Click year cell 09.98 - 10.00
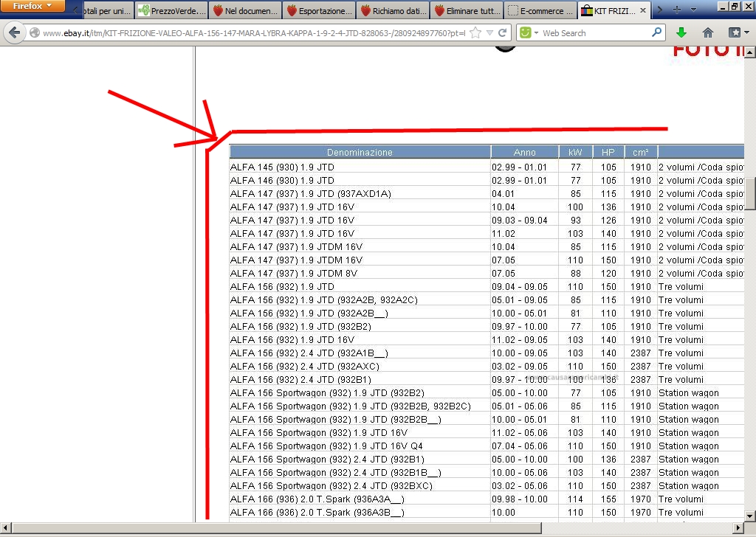 coord(520,499)
